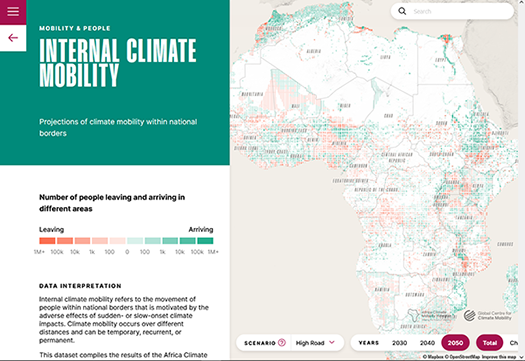The image size is (525, 361).
Task: Open the OpenStreetMap attribution link
Action: pyautogui.click(x=462, y=357)
